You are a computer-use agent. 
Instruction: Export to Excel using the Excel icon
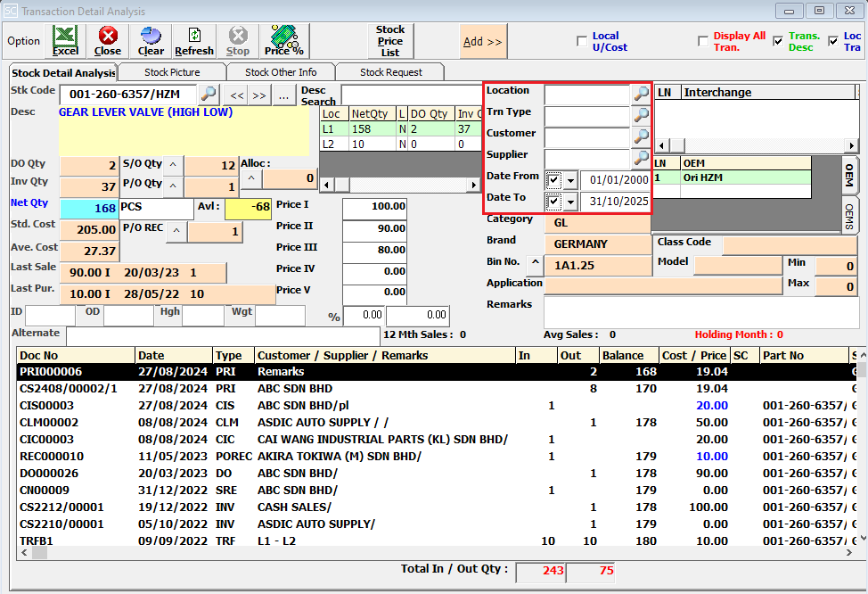pos(65,41)
